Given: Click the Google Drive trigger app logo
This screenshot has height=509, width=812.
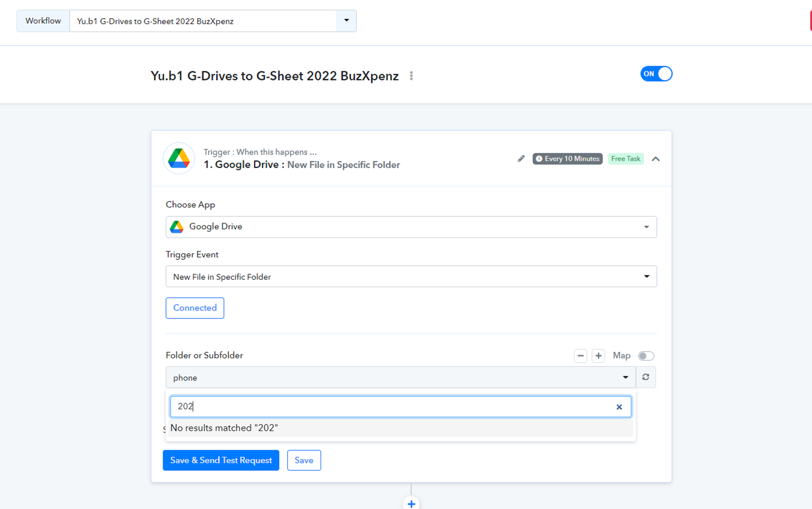Looking at the screenshot, I should coord(179,158).
